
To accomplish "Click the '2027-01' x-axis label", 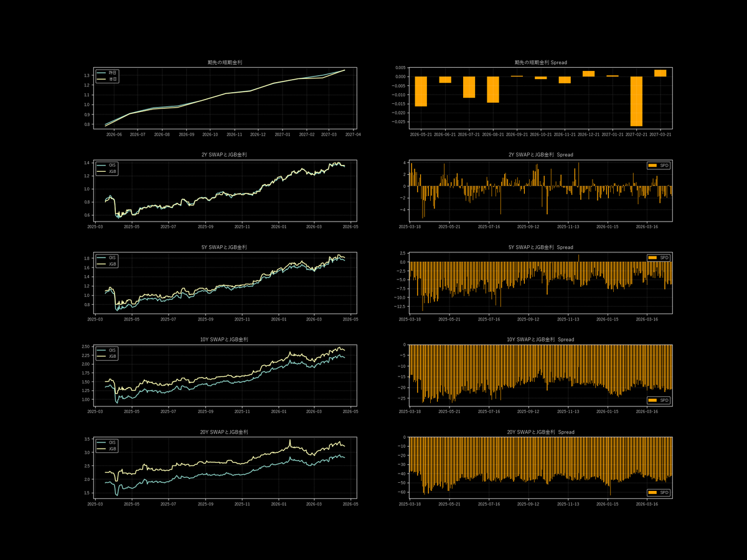I will point(282,134).
